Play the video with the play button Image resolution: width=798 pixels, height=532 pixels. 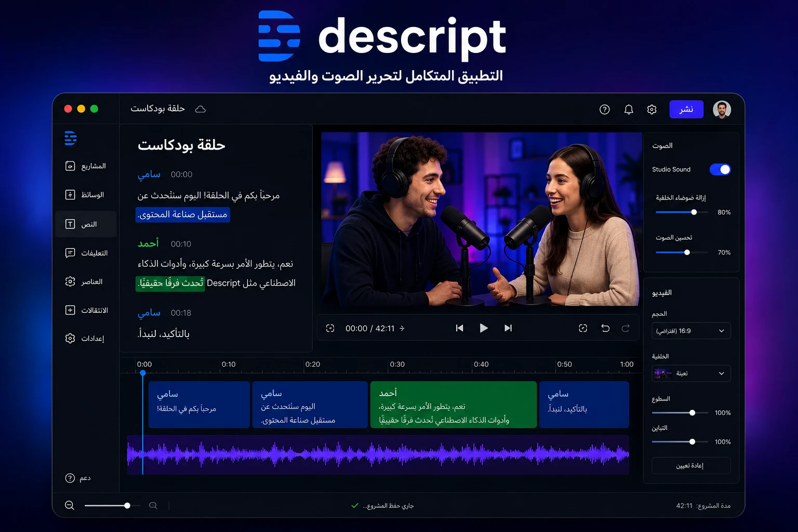[484, 328]
